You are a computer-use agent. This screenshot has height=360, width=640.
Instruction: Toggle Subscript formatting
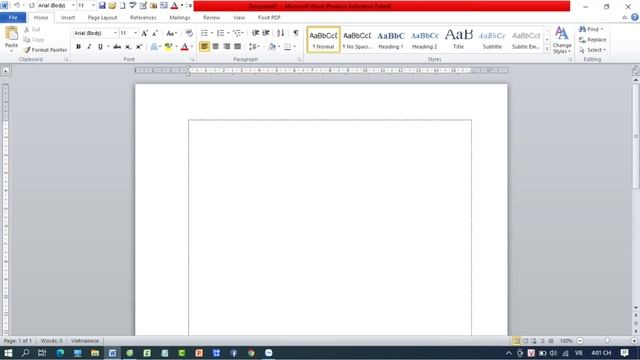128,47
